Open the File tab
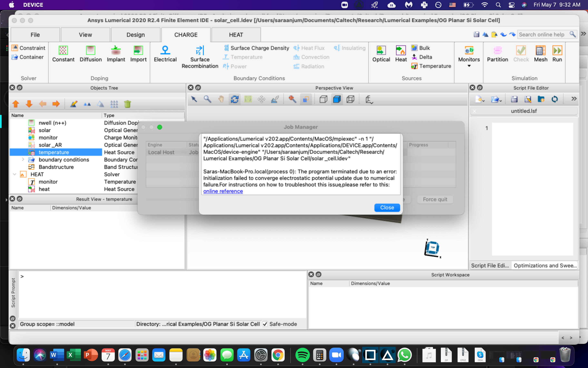Screen dimensions: 588x368 coord(35,35)
